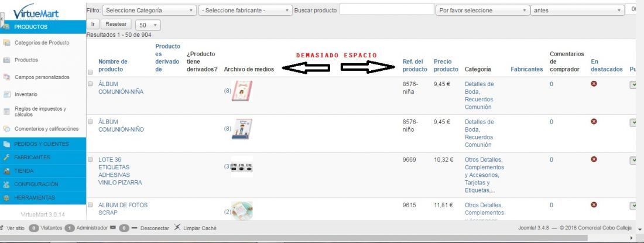Open the Inventario sidebar icon
This screenshot has width=644, height=243.
pyautogui.click(x=6, y=94)
